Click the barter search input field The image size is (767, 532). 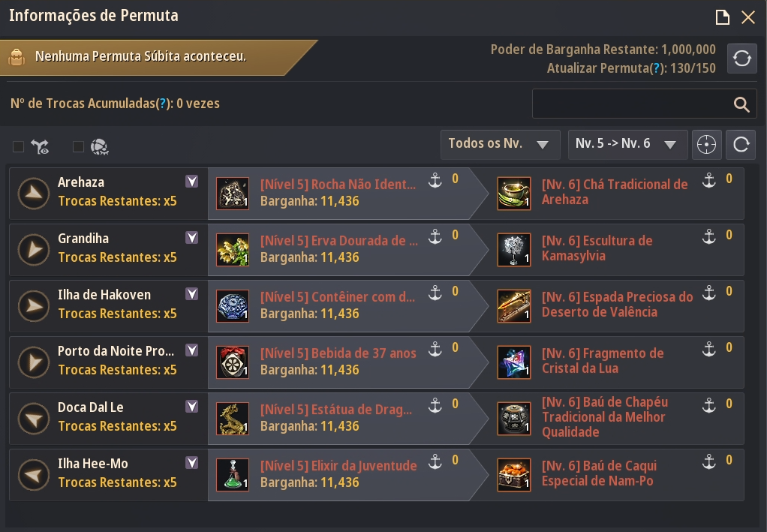coord(630,104)
